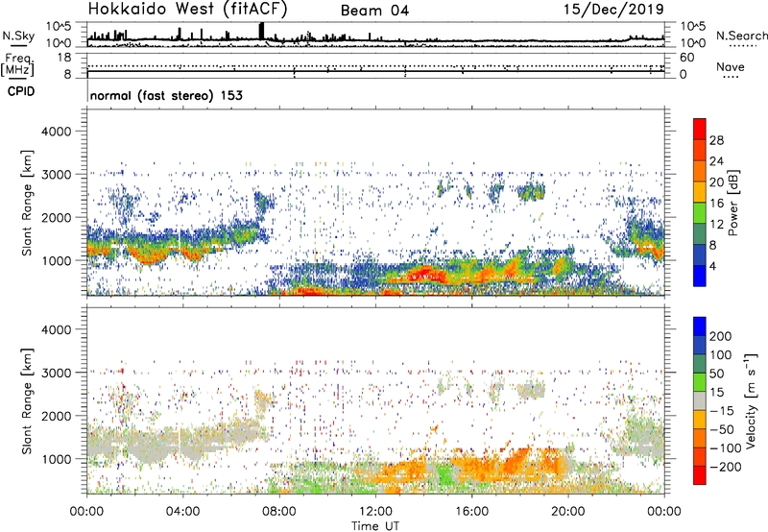Select the -100 label on Velocity colorbar
The width and height of the screenshot is (768, 532).
point(726,448)
